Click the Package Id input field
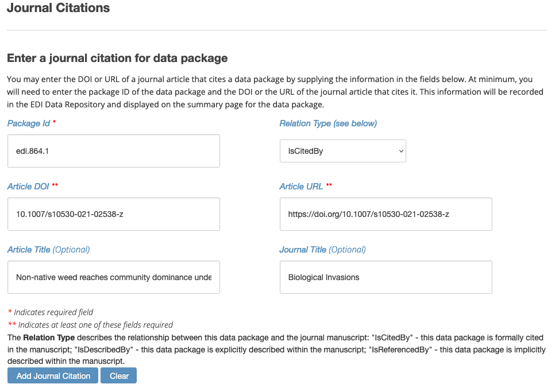The width and height of the screenshot is (555, 392). pos(114,151)
